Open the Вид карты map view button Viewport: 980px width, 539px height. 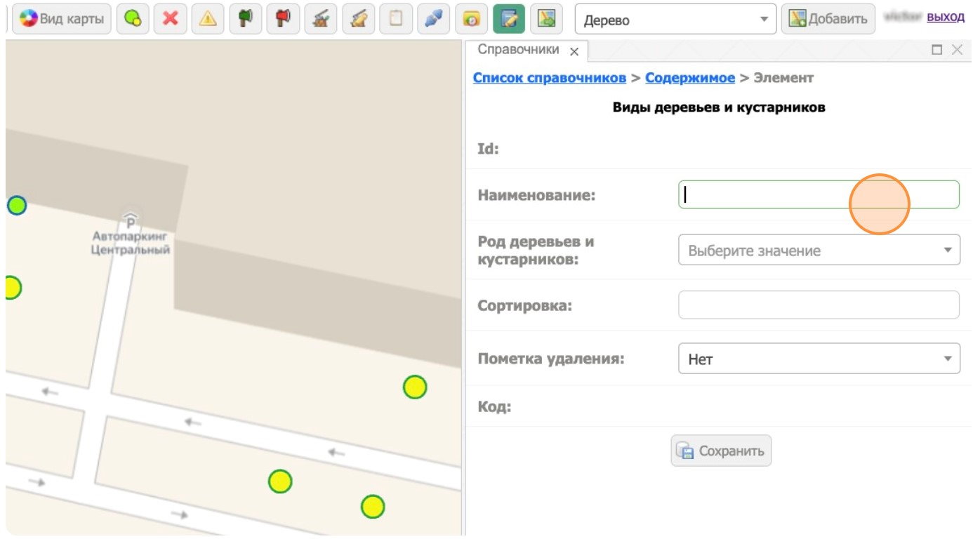pos(62,19)
